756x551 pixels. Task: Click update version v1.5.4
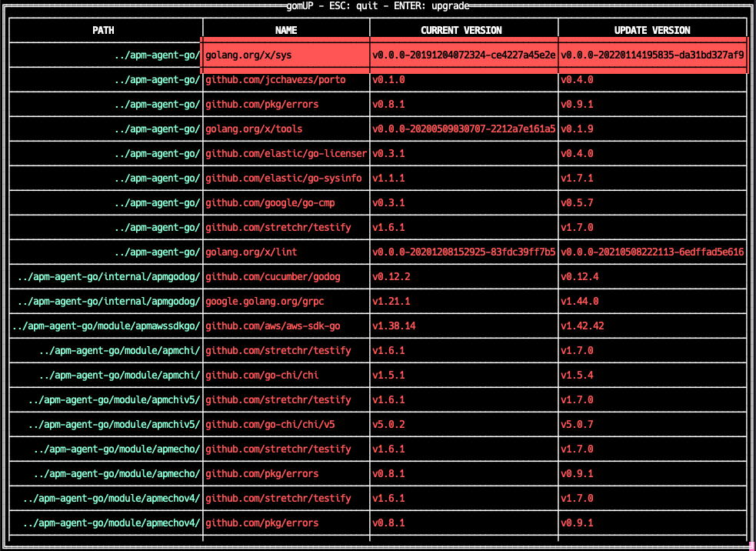pyautogui.click(x=577, y=375)
